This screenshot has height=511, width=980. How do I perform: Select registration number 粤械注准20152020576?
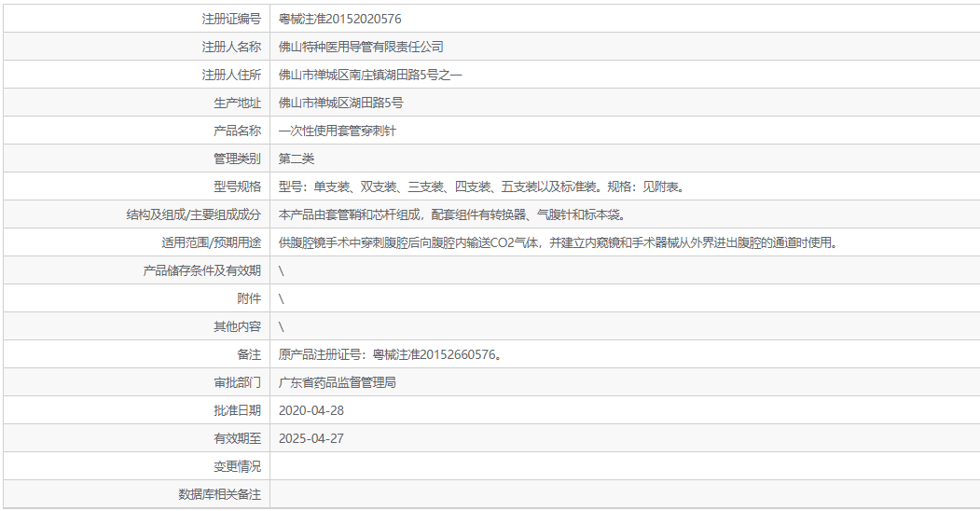tap(340, 19)
